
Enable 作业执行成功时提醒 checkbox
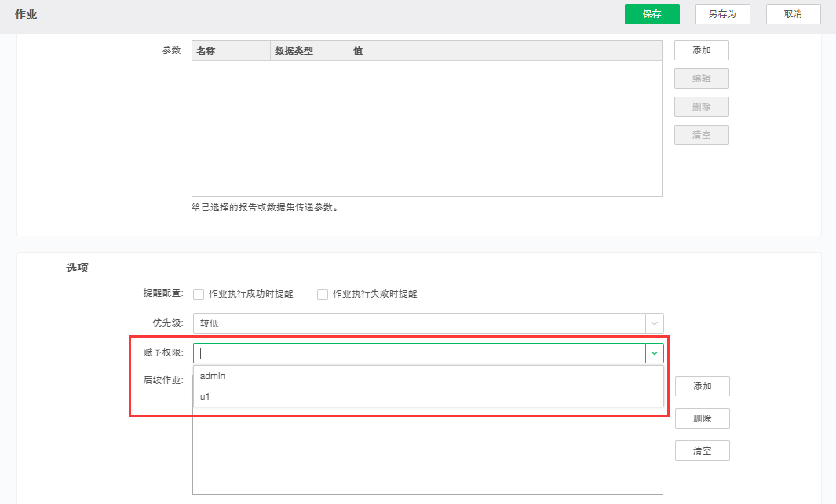[199, 294]
